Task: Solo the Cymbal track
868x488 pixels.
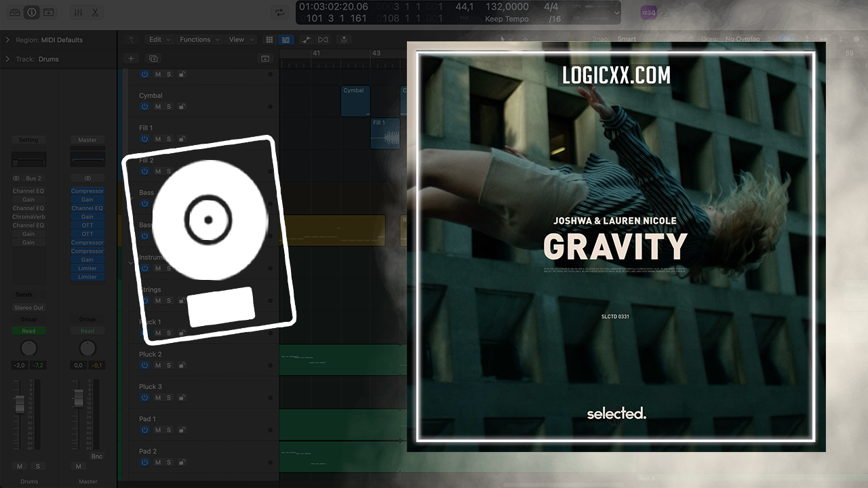Action: click(x=169, y=106)
